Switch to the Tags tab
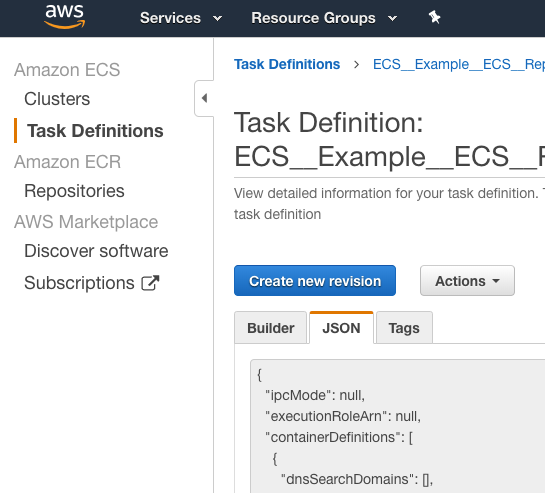545x493 pixels. (x=404, y=328)
